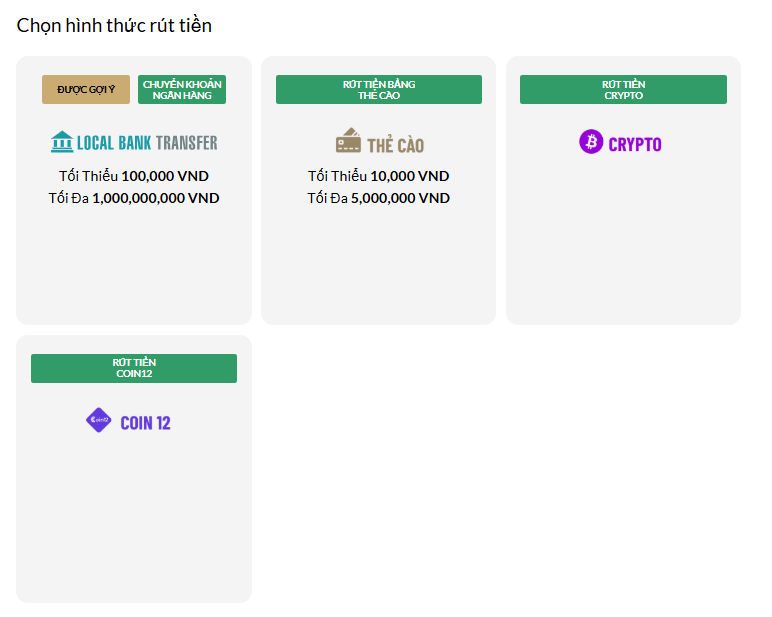Screen dimensions: 772x617
Task: Select the 'THẺ CÀO' logo text
Action: (395, 145)
